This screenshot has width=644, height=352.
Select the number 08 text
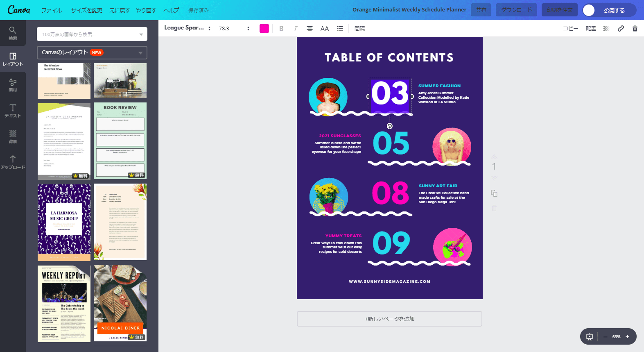pyautogui.click(x=390, y=193)
